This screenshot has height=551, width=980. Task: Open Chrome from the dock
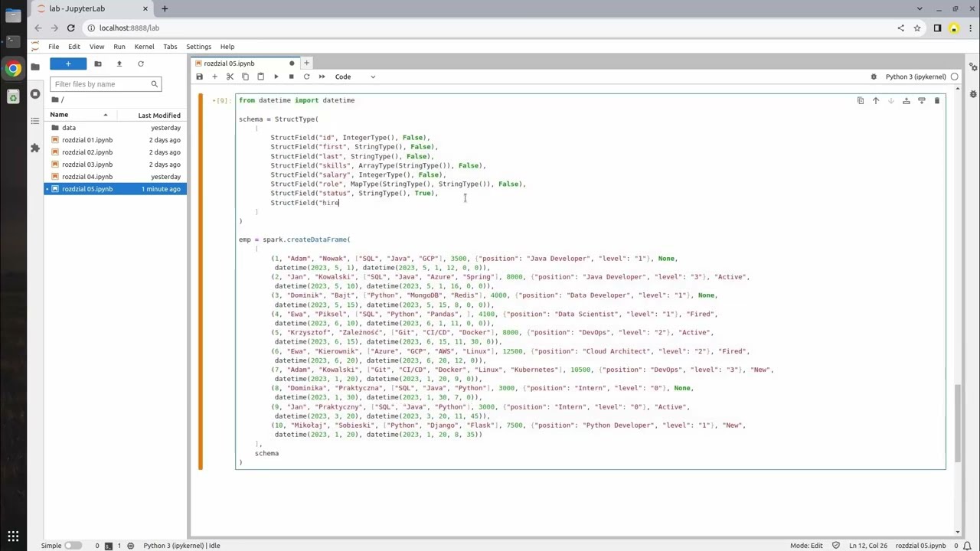point(13,69)
